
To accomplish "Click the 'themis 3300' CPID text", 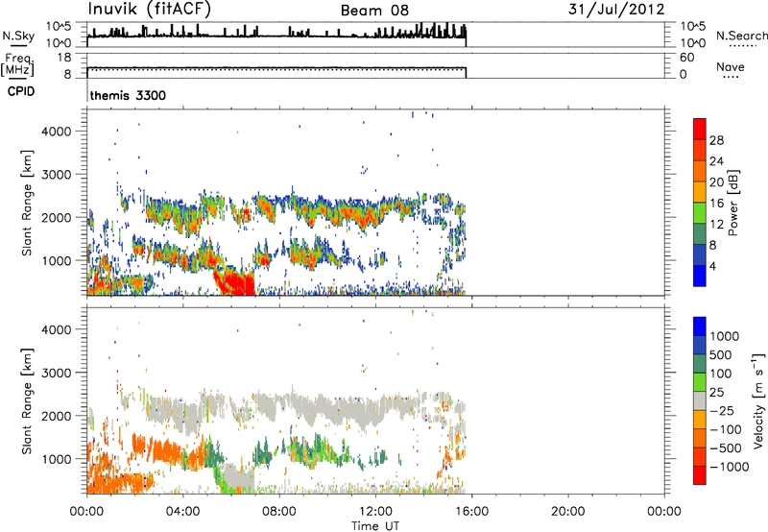I will tap(128, 95).
